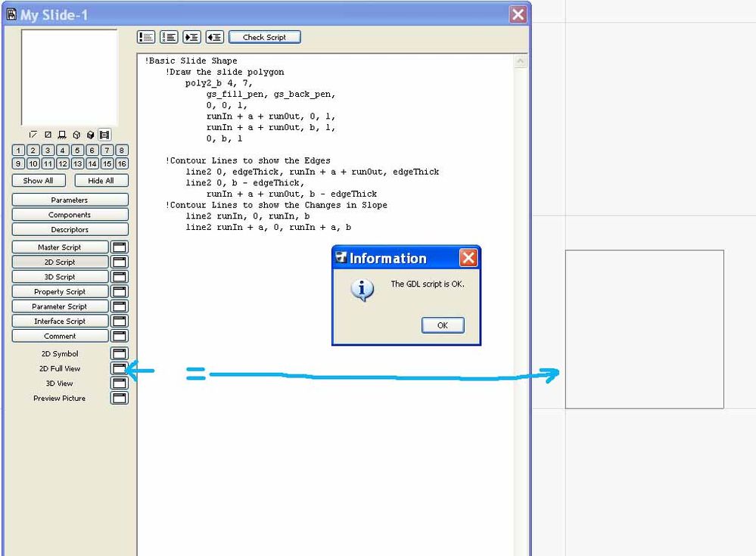The height and width of the screenshot is (556, 756).
Task: Switch to 3D Script
Action: 61,277
